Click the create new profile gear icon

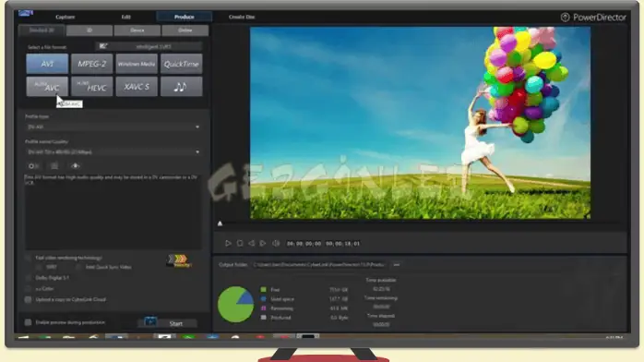tap(33, 166)
